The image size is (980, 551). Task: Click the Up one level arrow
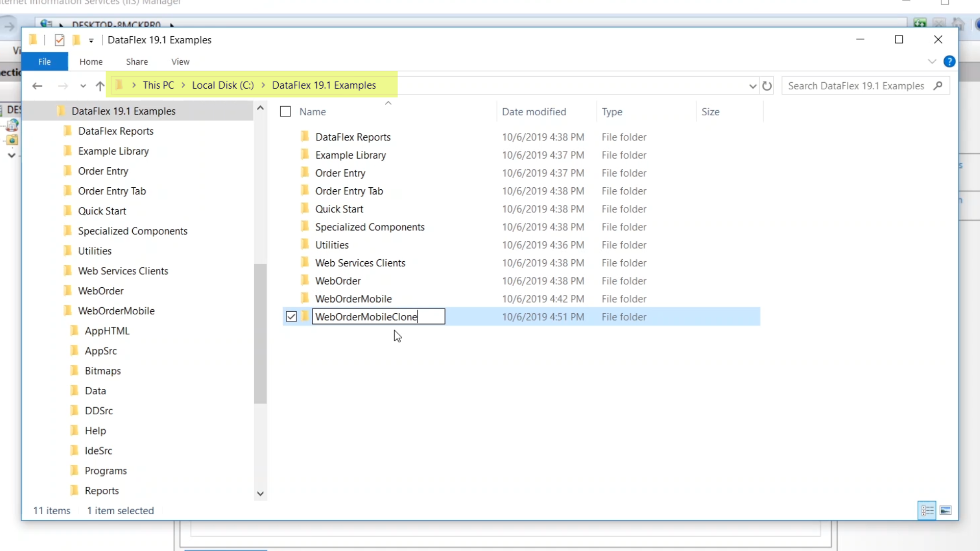100,86
